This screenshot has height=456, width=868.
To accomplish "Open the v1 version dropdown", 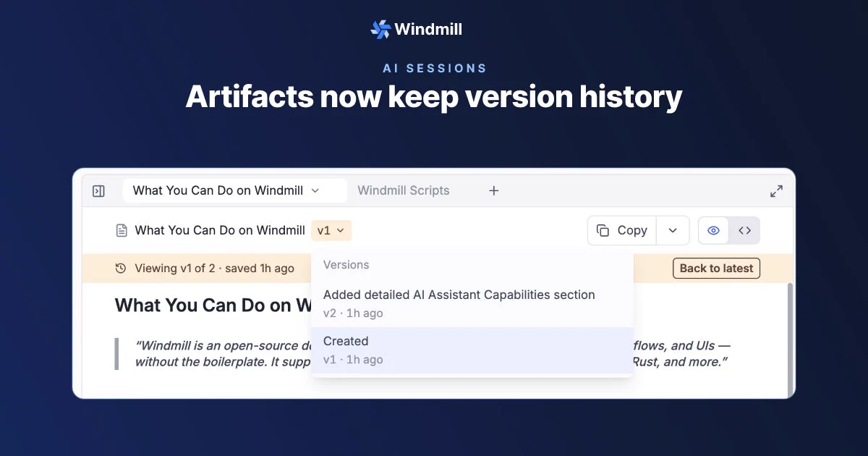I will tap(331, 230).
